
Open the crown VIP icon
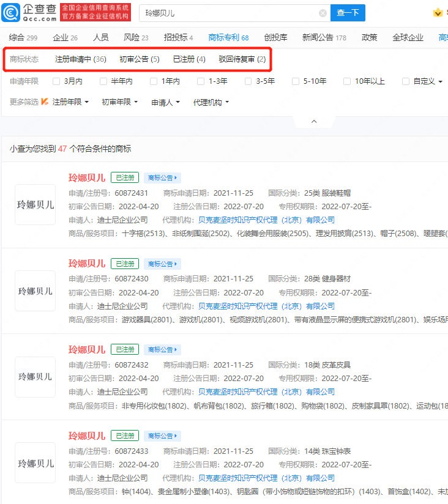coord(438,13)
